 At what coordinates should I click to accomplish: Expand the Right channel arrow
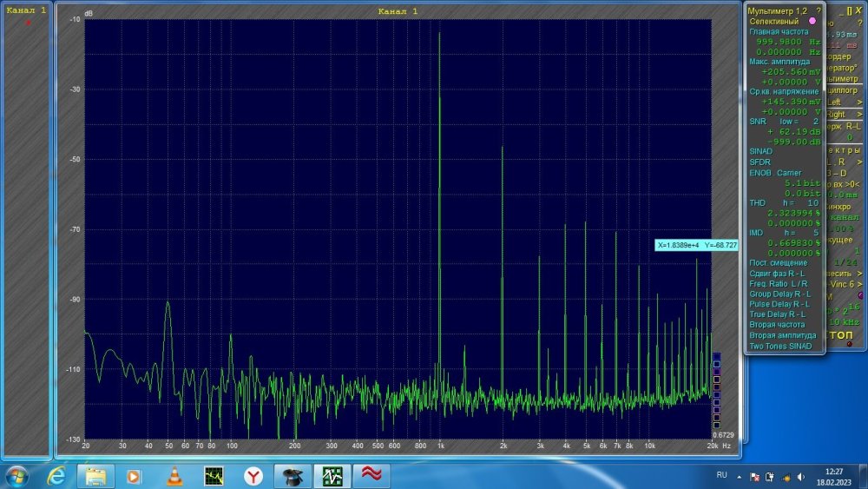pyautogui.click(x=859, y=114)
